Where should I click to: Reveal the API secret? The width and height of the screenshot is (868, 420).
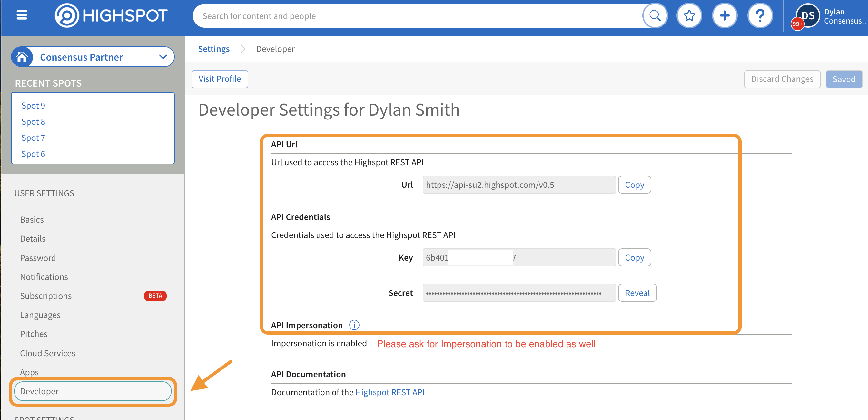point(637,293)
